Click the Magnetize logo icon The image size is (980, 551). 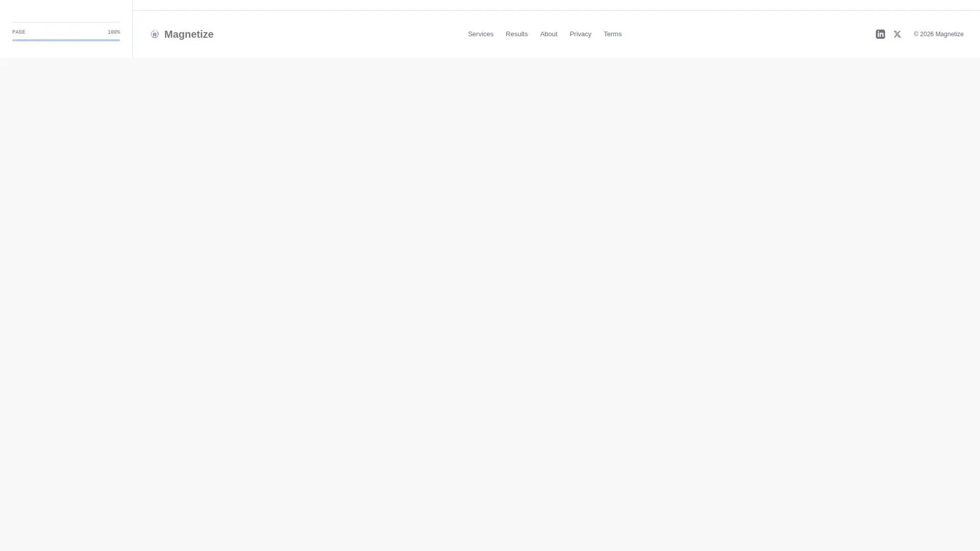(155, 34)
